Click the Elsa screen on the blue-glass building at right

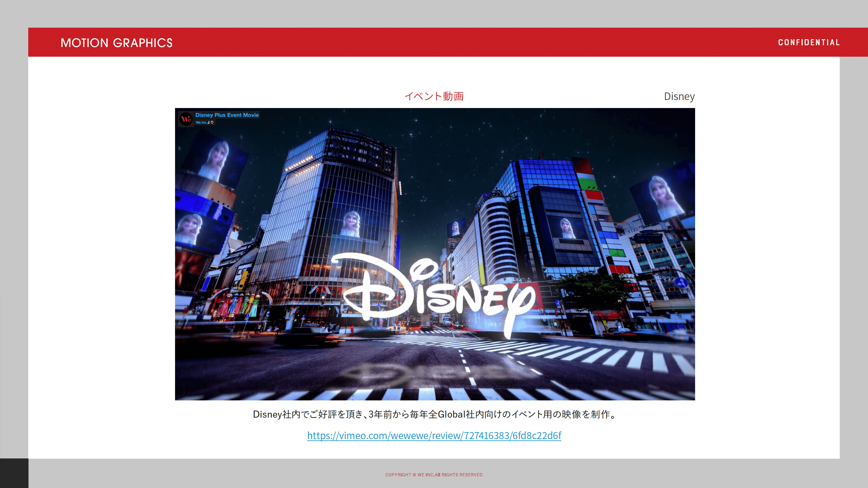567,228
